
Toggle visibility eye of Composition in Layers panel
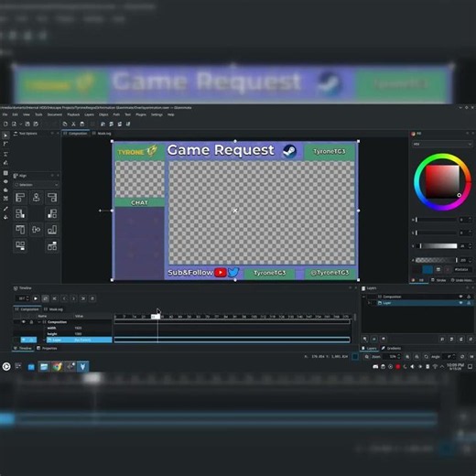pyautogui.click(x=460, y=297)
